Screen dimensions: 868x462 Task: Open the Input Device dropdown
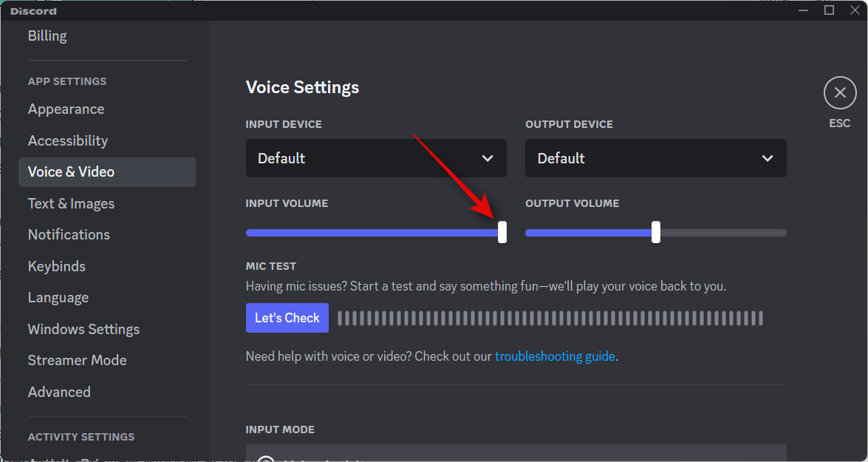(x=376, y=158)
